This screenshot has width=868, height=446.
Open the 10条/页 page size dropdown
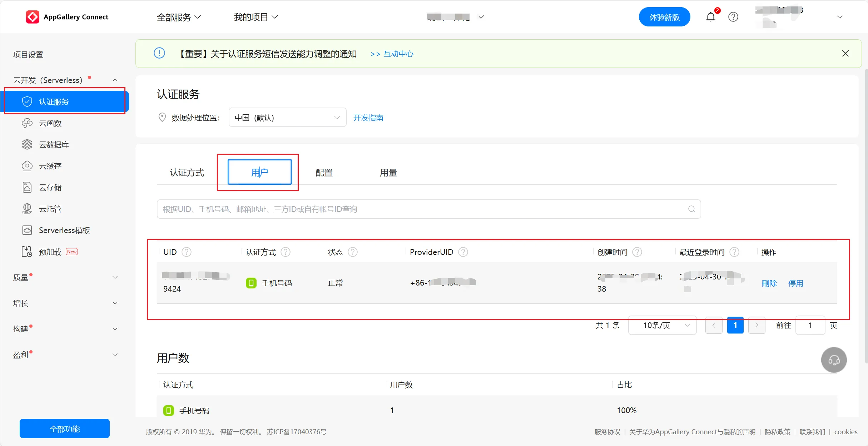tap(662, 325)
